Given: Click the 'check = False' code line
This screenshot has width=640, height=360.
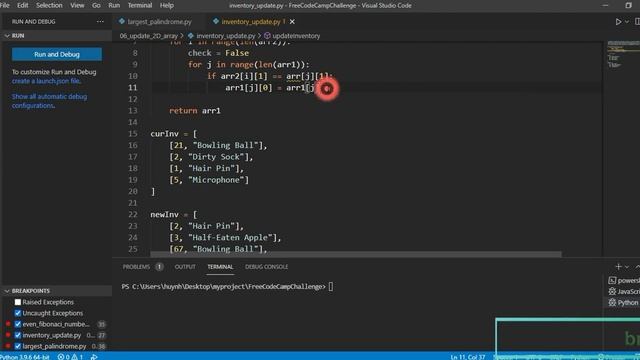Looking at the screenshot, I should pyautogui.click(x=218, y=53).
